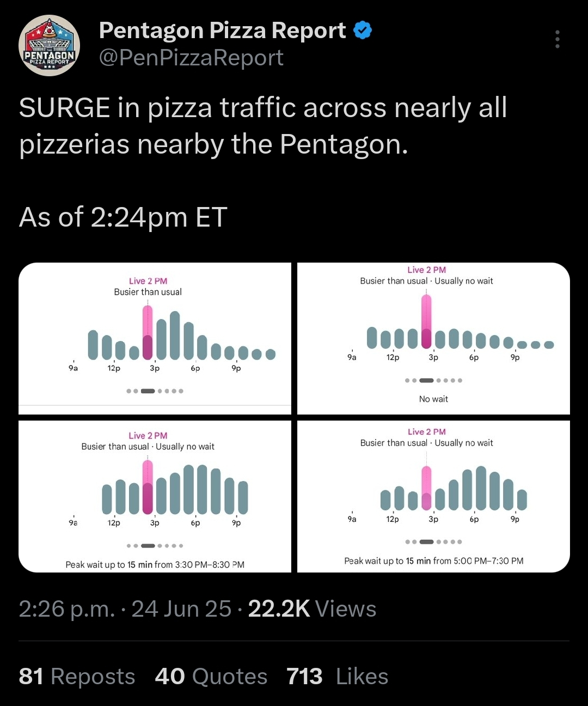This screenshot has height=706, width=588.
Task: Open the three-dot more options menu
Action: tap(557, 39)
